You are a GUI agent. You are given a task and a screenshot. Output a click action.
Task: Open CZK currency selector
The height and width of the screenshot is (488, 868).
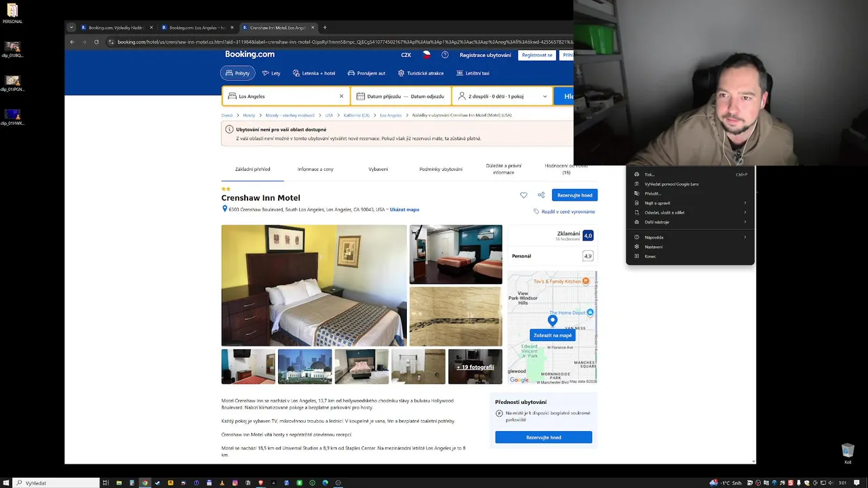tap(406, 55)
